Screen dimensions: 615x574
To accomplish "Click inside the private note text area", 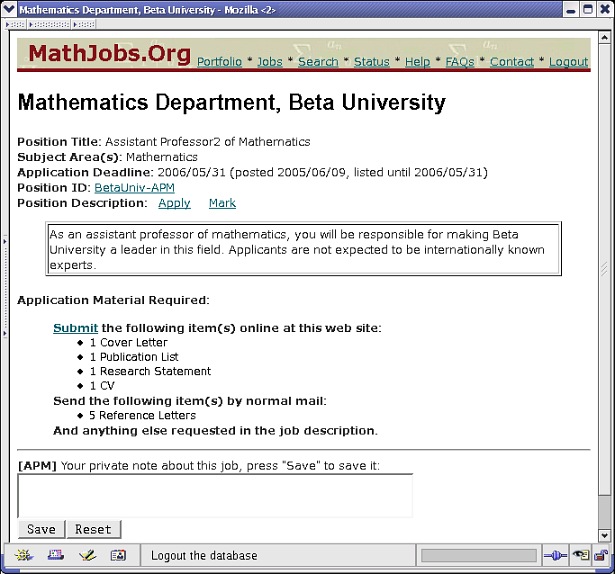I will (215, 496).
